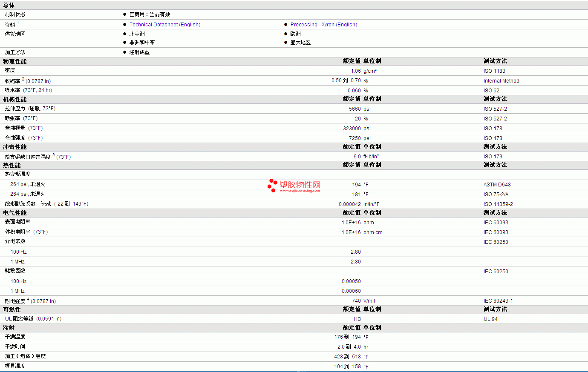Select the dielectric strength value 740
This screenshot has height=372, width=588.
pos(356,301)
